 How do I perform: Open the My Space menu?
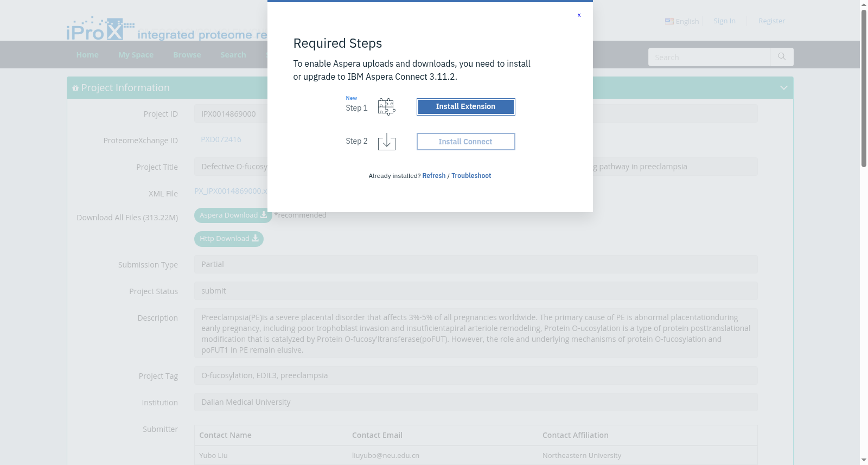click(x=136, y=55)
